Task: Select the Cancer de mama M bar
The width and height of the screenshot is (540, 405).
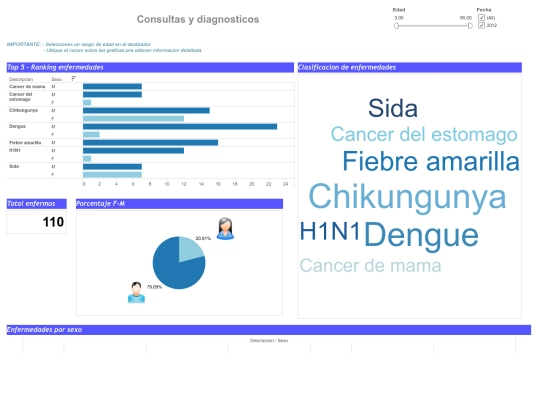Action: (x=112, y=86)
